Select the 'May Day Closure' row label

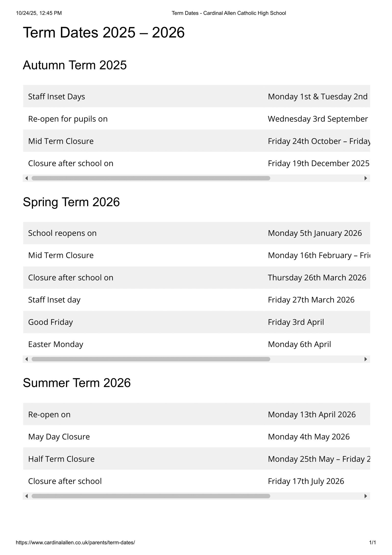tap(59, 437)
